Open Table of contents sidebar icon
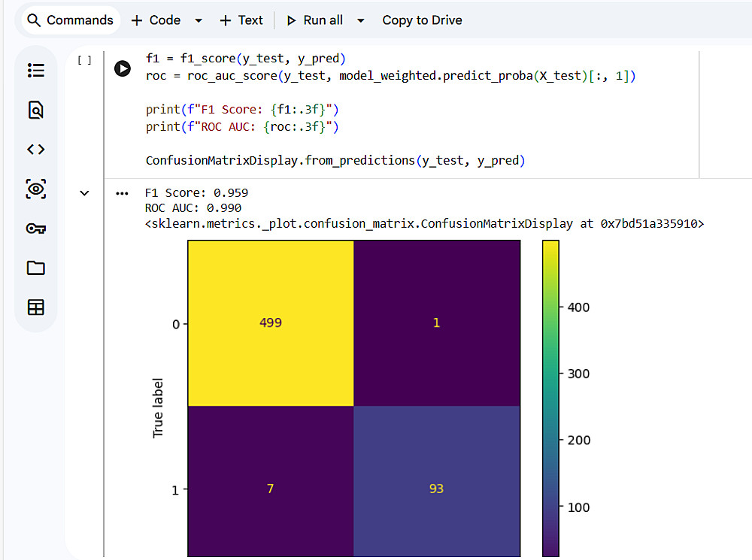 (35, 71)
